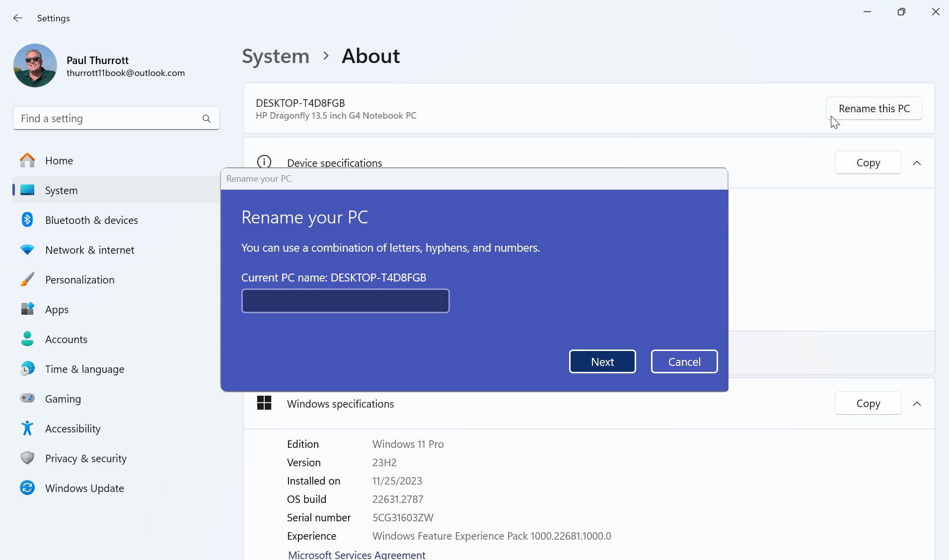Screen dimensions: 949x560
Task: Click the search magnifier icon
Action: tap(207, 119)
